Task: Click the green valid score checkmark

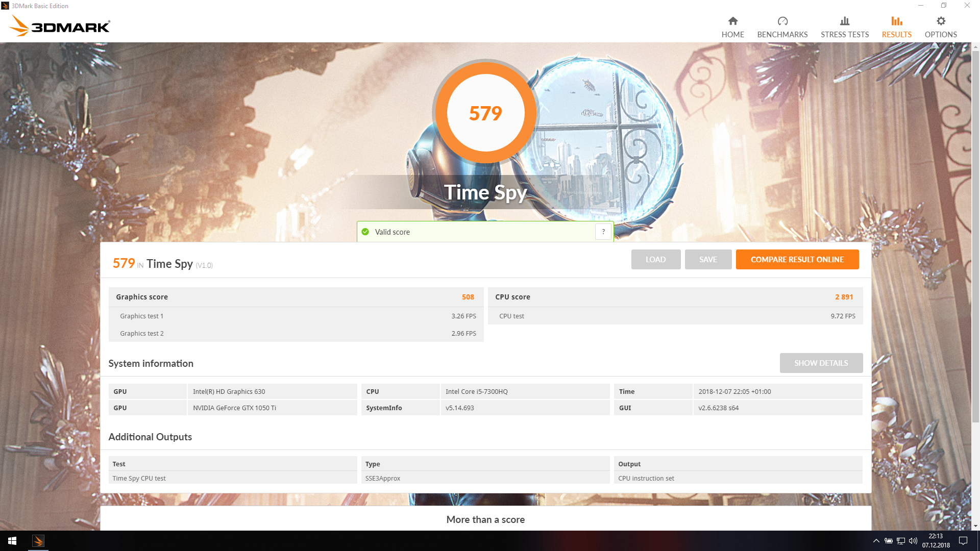Action: pyautogui.click(x=365, y=232)
